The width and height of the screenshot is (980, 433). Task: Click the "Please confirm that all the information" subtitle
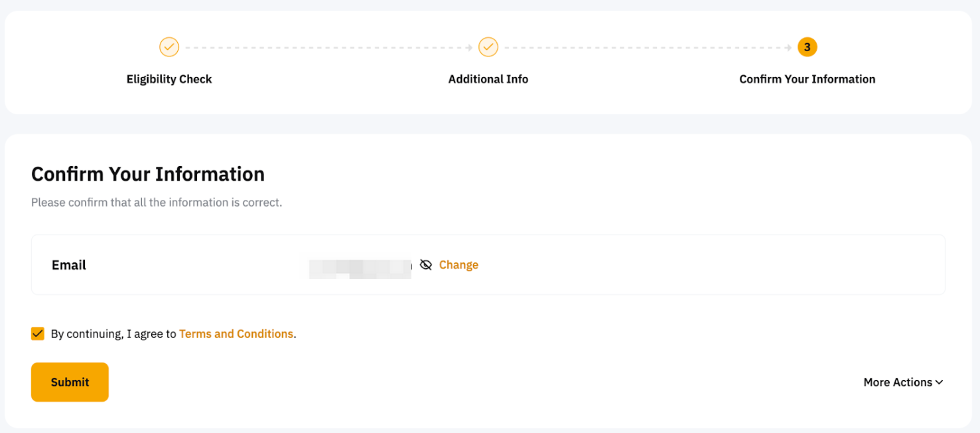[x=157, y=203]
